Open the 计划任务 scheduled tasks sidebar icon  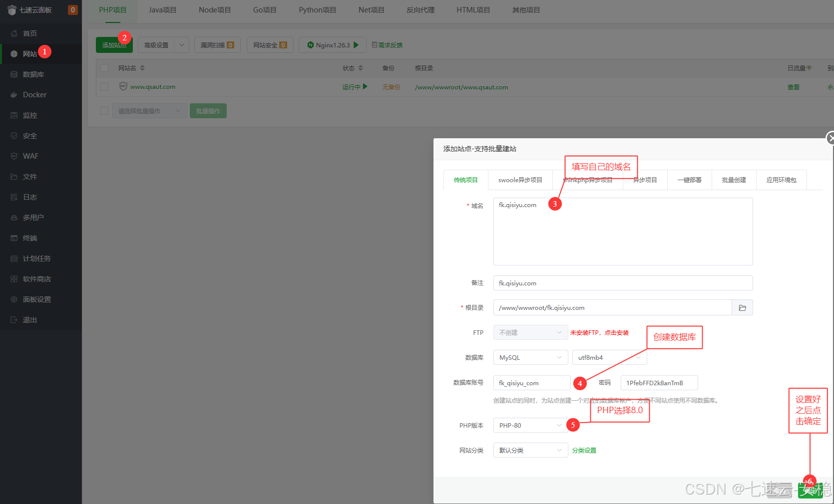click(x=14, y=258)
